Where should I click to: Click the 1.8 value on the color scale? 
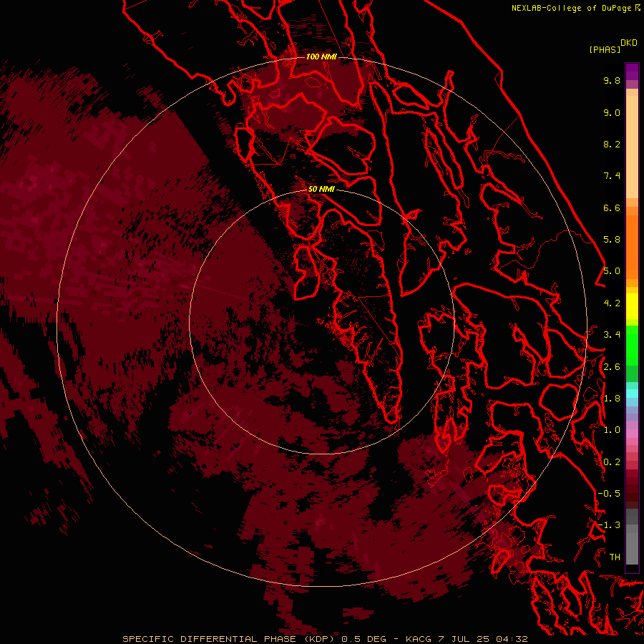coord(612,399)
